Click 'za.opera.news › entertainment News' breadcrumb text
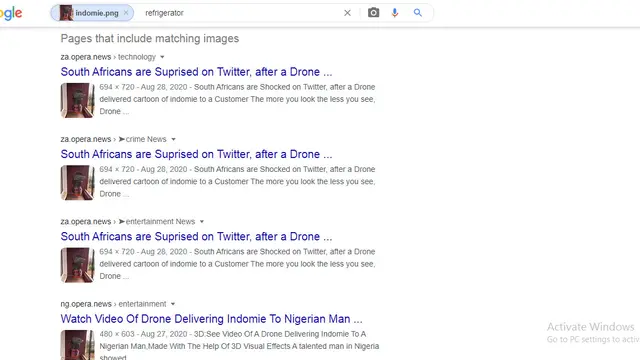640x360 pixels. coord(128,222)
